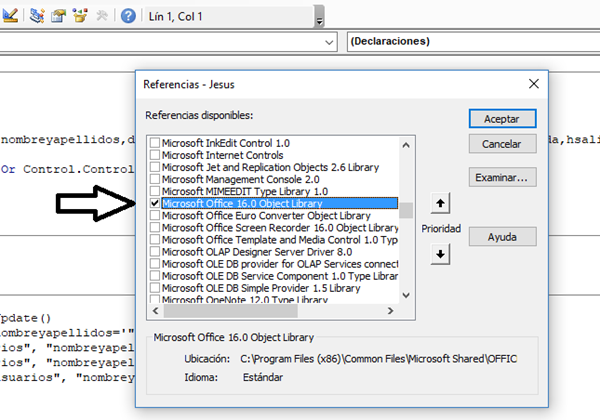Viewport: 600px width, 420px height.
Task: Select Microsoft OLE DB Simple Provider 1.5 row
Action: [x=261, y=288]
